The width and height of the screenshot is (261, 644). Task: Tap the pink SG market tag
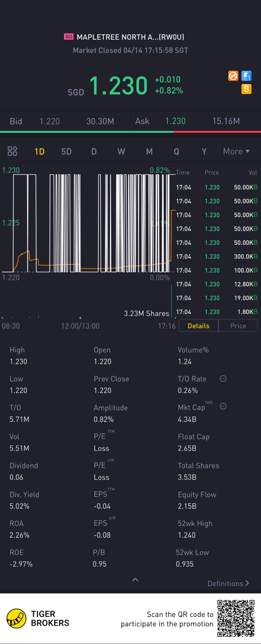tap(69, 36)
